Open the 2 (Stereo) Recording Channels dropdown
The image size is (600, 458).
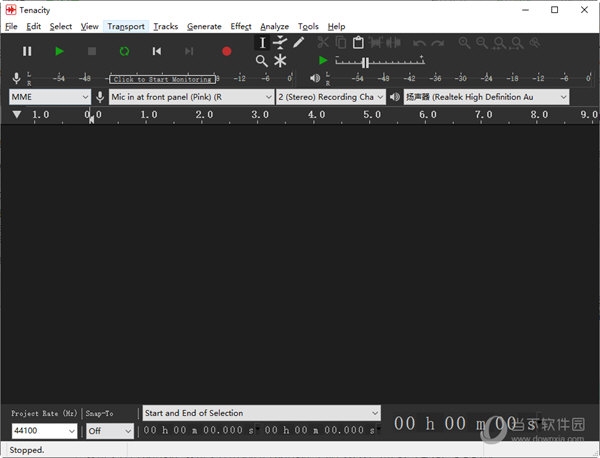331,97
